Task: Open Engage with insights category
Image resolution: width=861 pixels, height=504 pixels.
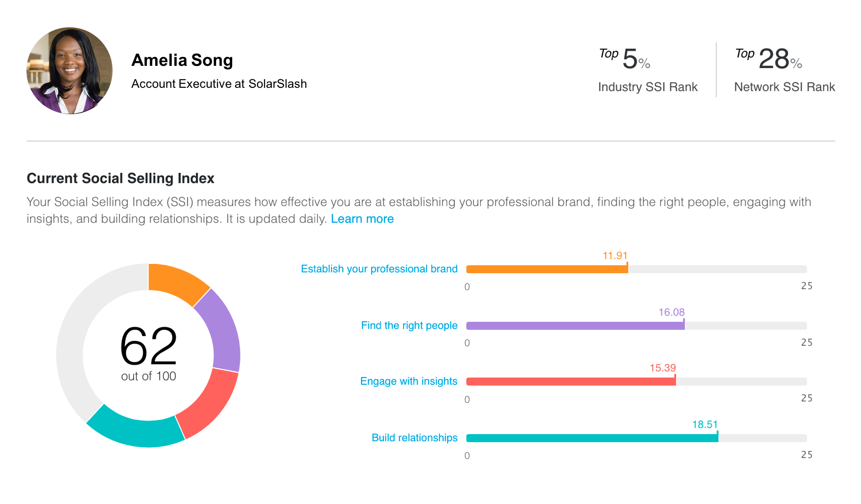Action: coord(409,381)
